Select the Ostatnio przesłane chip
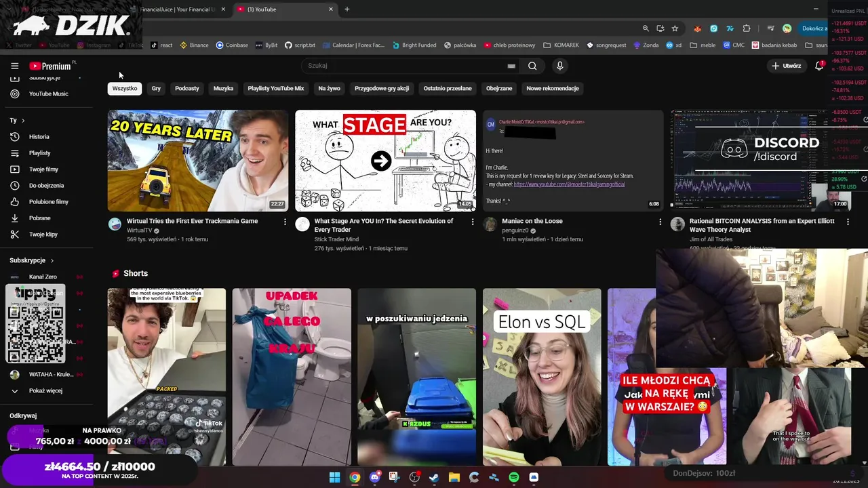This screenshot has height=488, width=868. pyautogui.click(x=448, y=88)
